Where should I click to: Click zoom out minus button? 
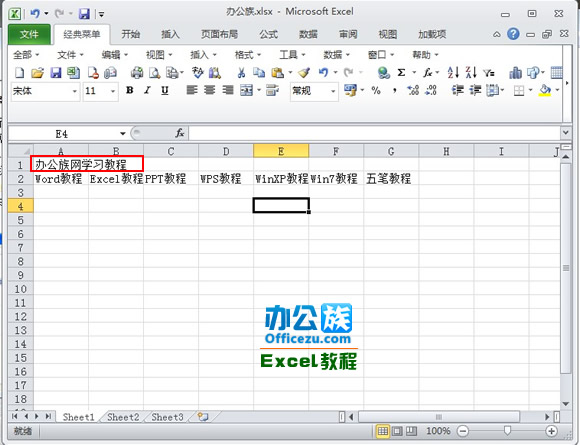coord(463,431)
